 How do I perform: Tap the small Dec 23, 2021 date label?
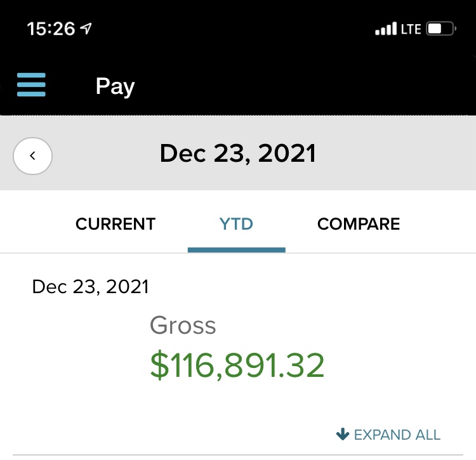pos(90,287)
